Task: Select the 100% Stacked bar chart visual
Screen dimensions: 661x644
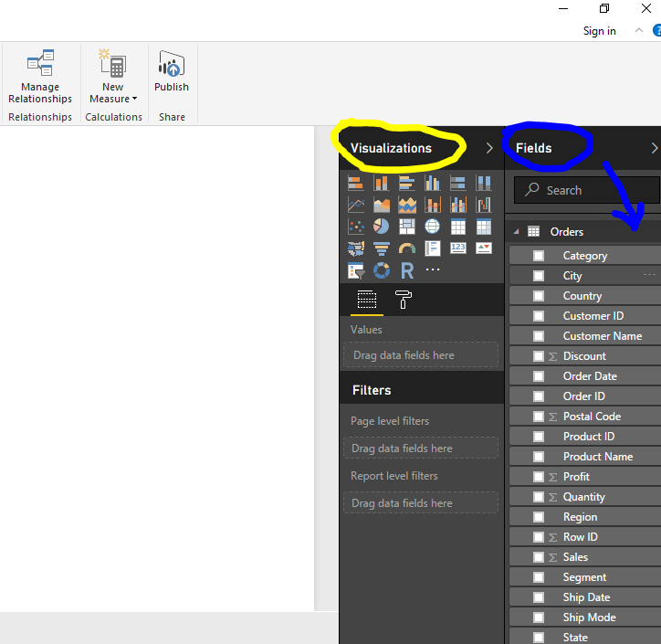Action: 458,184
